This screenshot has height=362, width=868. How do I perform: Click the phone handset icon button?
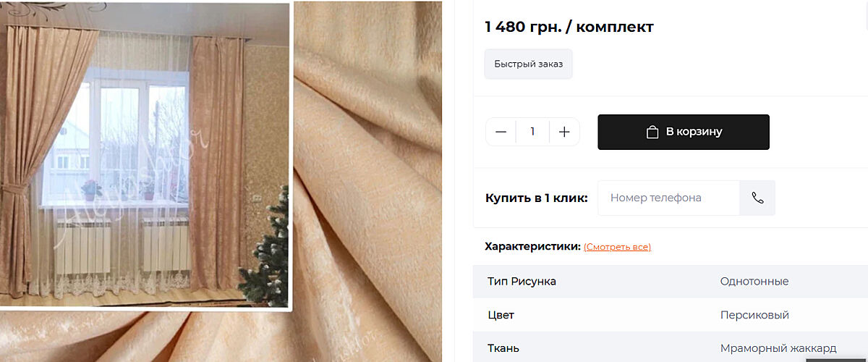[757, 198]
